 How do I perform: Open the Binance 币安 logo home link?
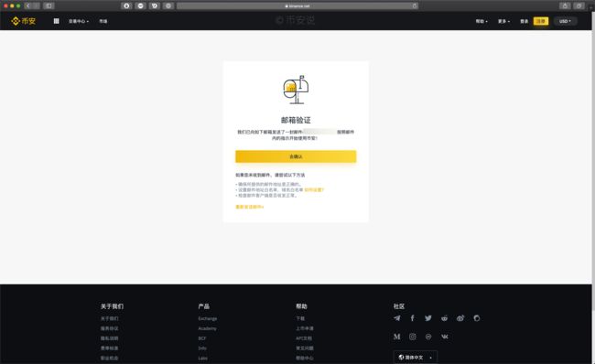coord(24,21)
